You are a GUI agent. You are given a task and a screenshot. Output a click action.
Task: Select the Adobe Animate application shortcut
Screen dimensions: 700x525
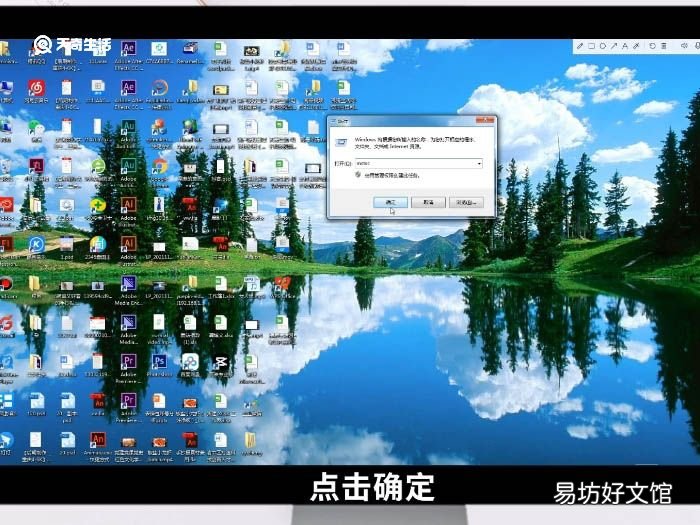[x=98, y=439]
